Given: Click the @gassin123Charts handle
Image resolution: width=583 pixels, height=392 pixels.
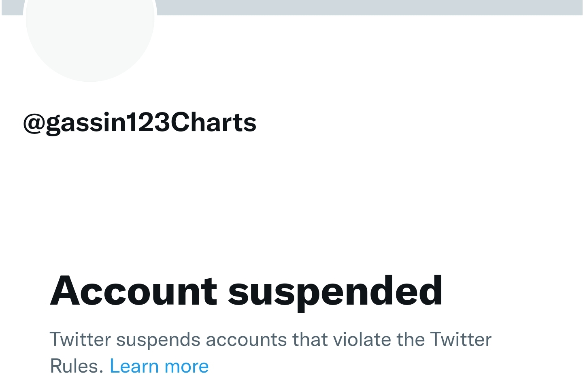Looking at the screenshot, I should click(140, 123).
